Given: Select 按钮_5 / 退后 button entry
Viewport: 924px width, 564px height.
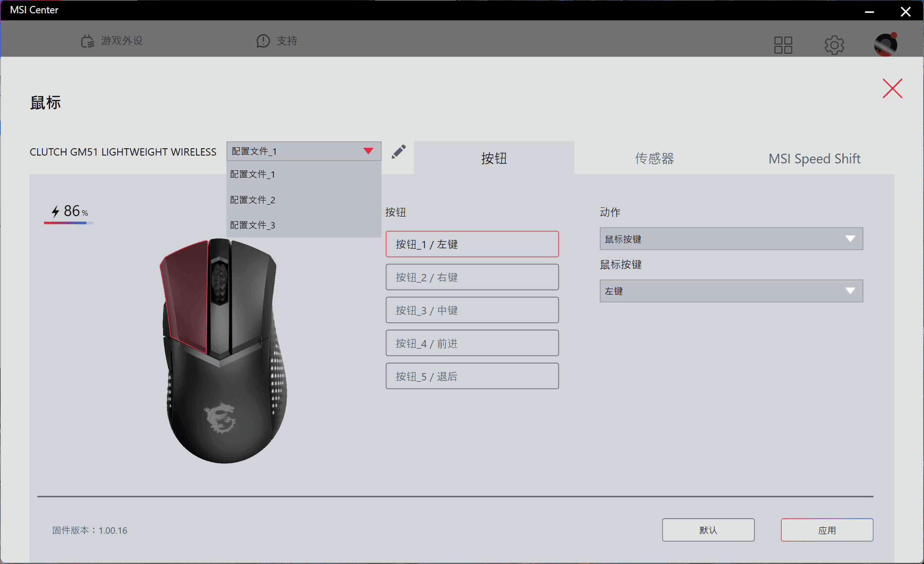Looking at the screenshot, I should click(472, 376).
